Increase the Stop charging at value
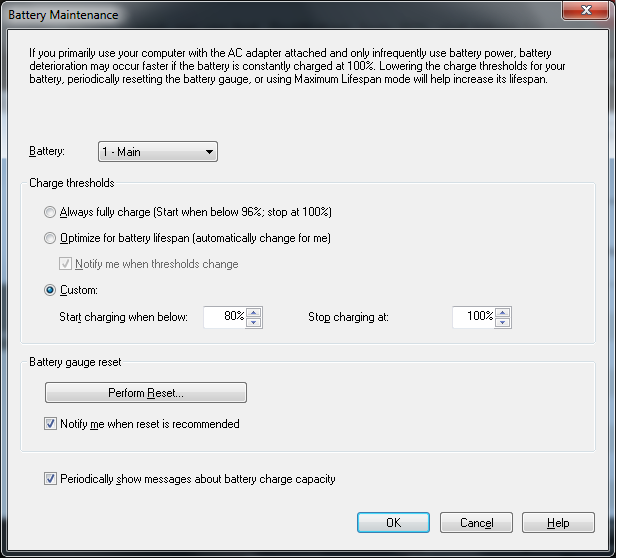617x558 pixels. (502, 312)
